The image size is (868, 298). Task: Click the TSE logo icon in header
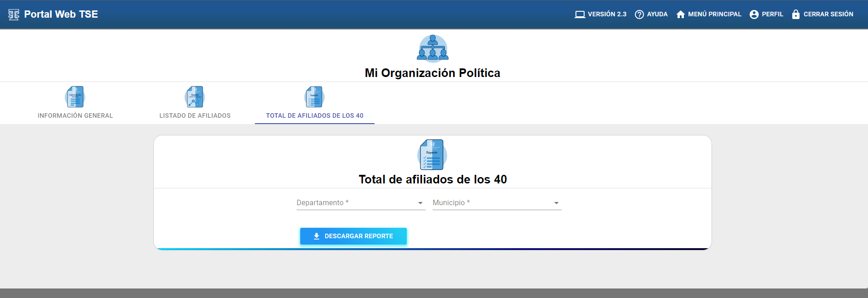14,14
